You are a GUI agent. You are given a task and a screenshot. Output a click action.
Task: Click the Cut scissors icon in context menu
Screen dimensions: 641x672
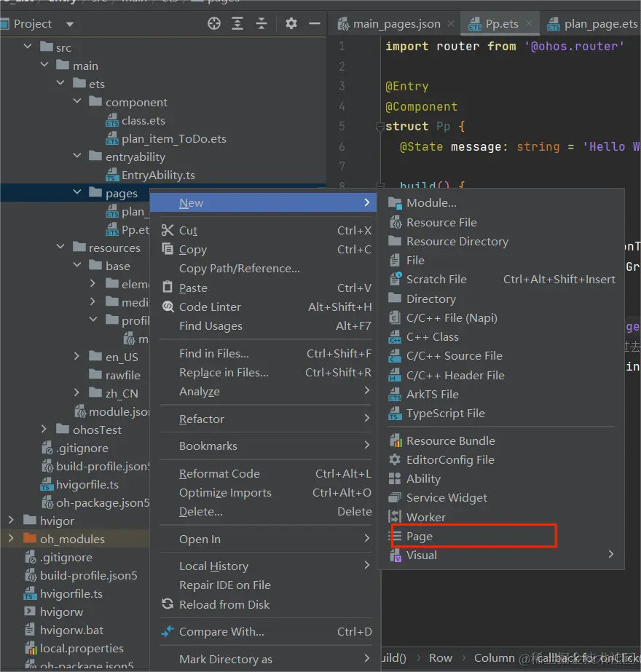168,230
